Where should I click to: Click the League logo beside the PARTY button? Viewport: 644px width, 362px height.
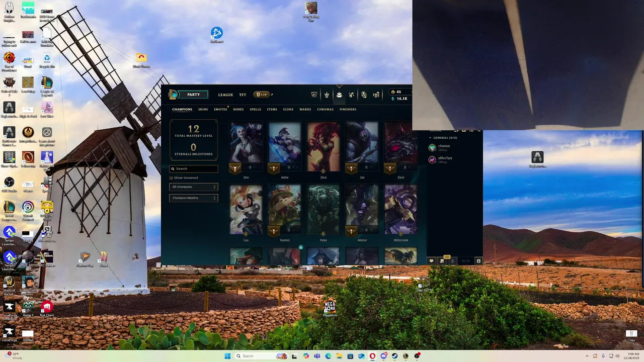tap(173, 95)
